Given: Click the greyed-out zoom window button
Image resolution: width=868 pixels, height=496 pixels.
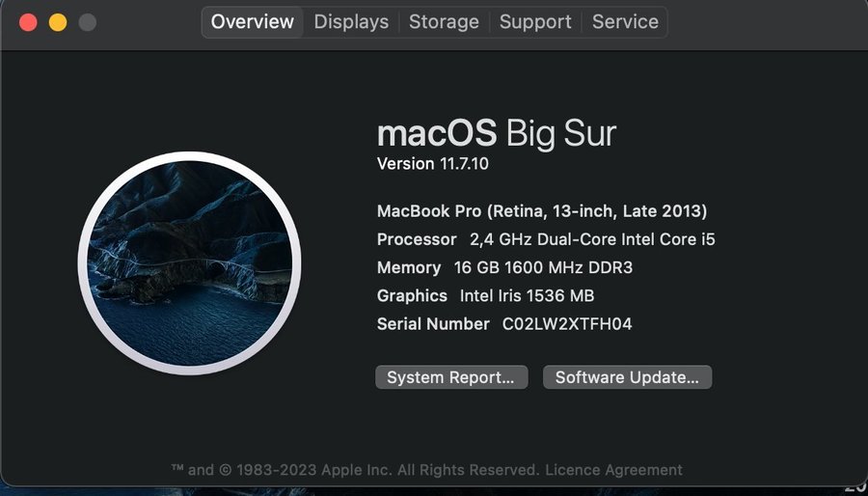Looking at the screenshot, I should [x=88, y=22].
